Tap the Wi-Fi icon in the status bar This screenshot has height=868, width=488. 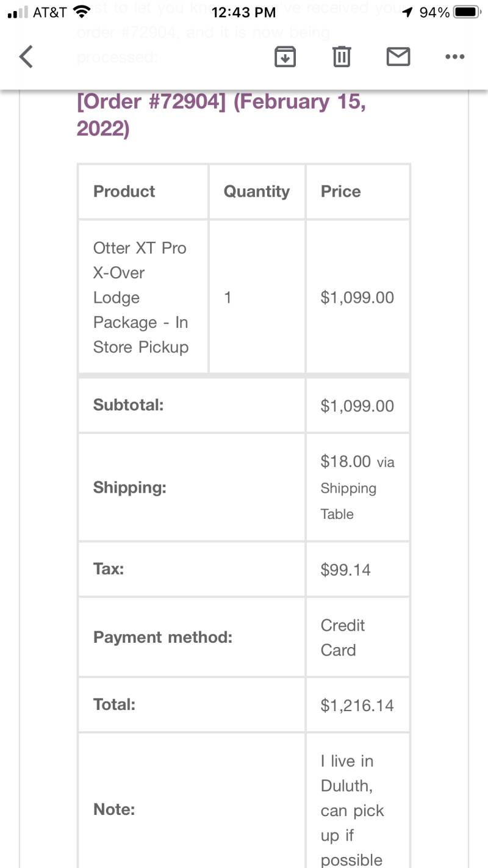(81, 12)
